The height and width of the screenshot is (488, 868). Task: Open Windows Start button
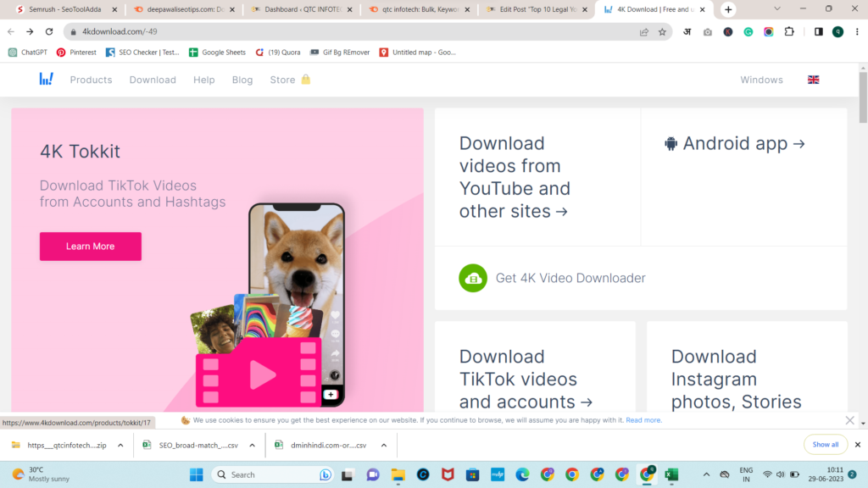(197, 474)
